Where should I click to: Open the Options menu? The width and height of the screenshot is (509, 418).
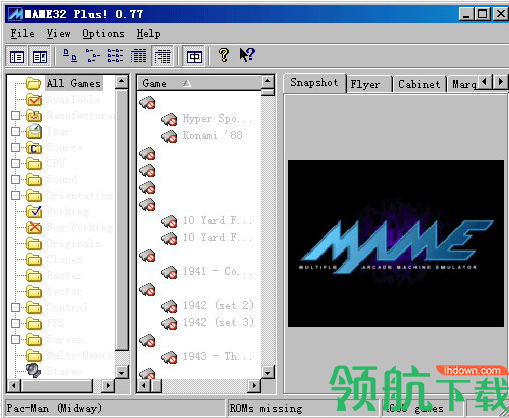(103, 34)
